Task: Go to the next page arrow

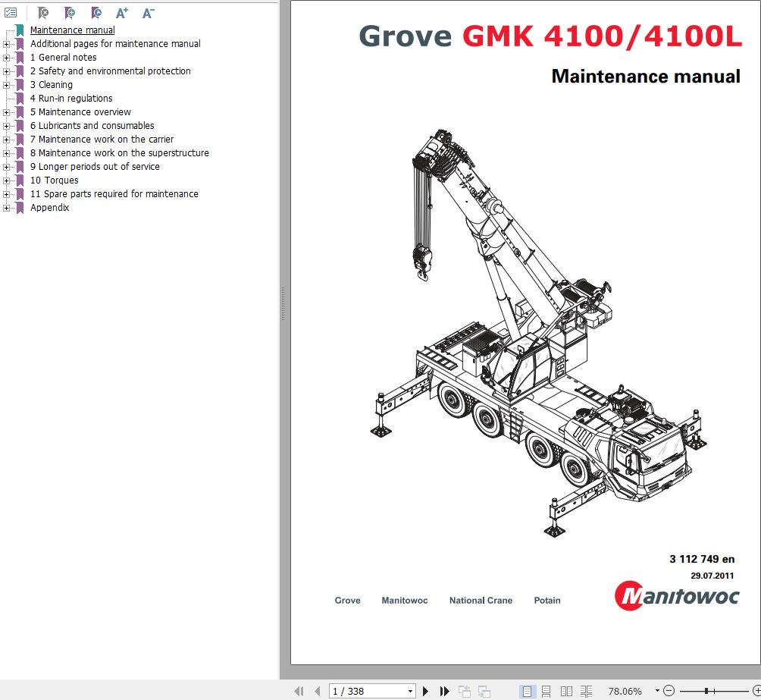Action: [426, 691]
